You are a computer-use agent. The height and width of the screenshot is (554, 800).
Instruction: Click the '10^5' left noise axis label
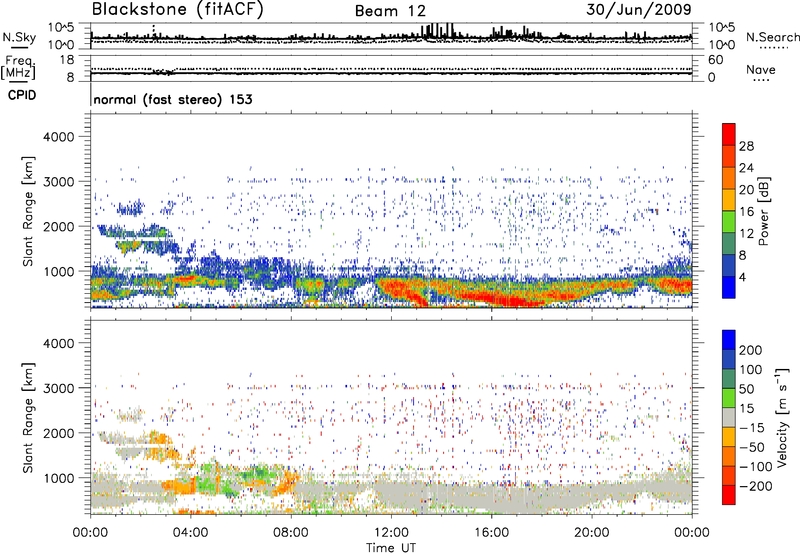[x=61, y=27]
